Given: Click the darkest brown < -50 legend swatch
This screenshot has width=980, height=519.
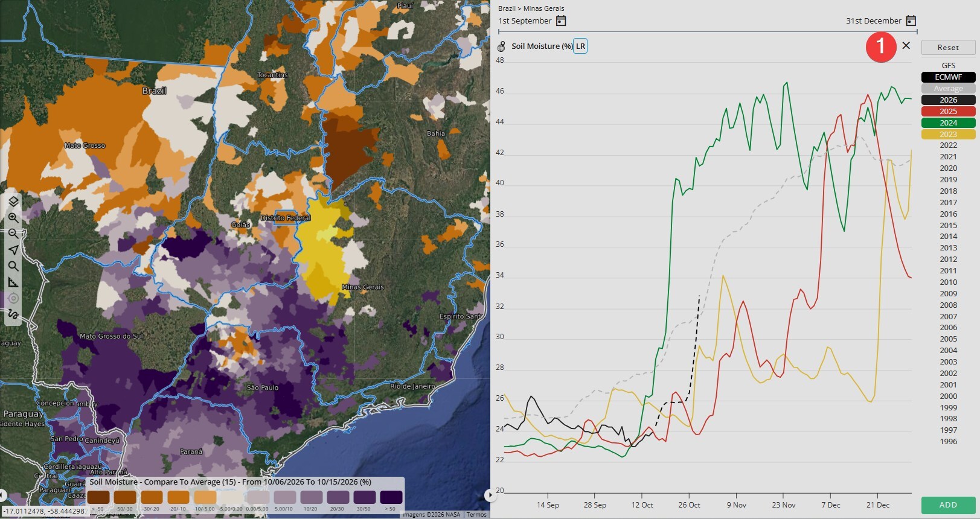Looking at the screenshot, I should pos(98,497).
